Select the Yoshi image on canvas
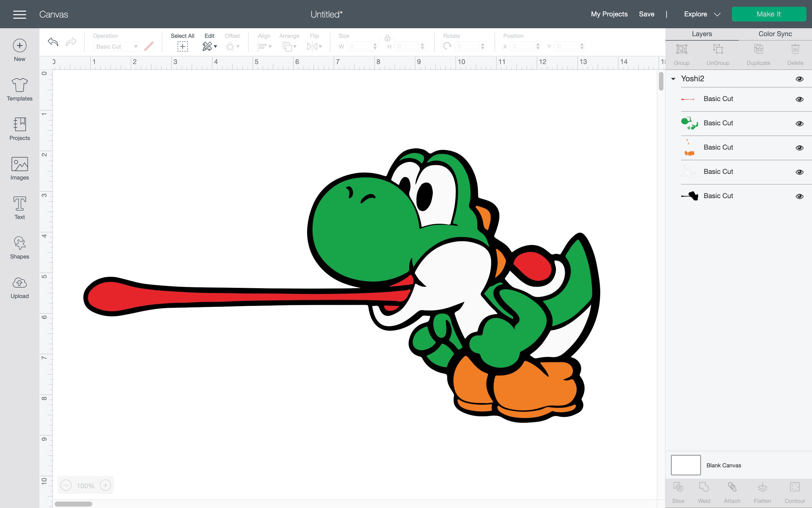This screenshot has height=508, width=812. pos(342,285)
